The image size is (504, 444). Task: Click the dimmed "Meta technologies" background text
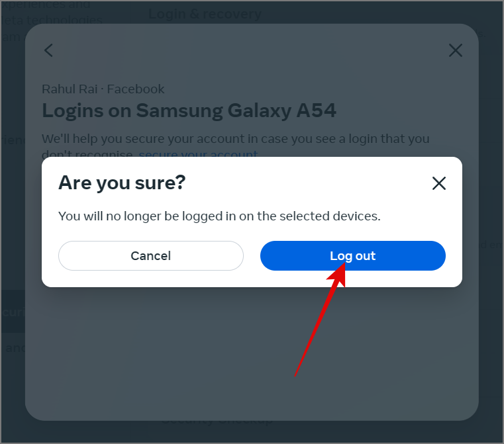[51, 21]
